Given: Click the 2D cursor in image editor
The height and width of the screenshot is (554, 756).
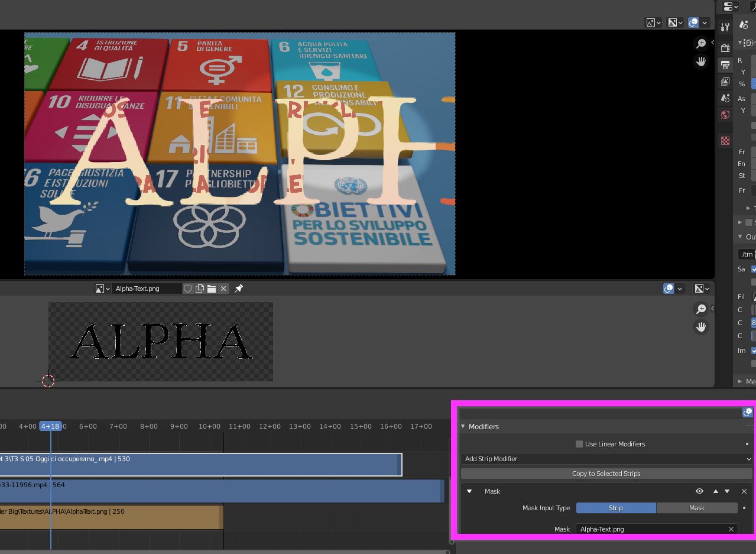Looking at the screenshot, I should click(48, 381).
